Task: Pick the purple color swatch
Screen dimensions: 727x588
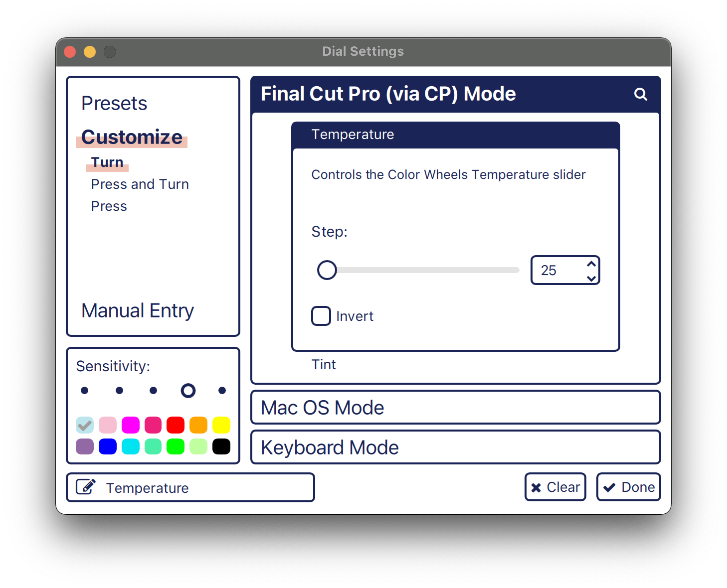Action: coord(85,446)
